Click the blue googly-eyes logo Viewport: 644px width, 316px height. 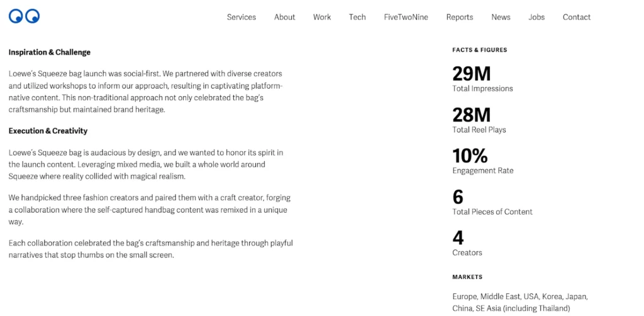click(25, 16)
